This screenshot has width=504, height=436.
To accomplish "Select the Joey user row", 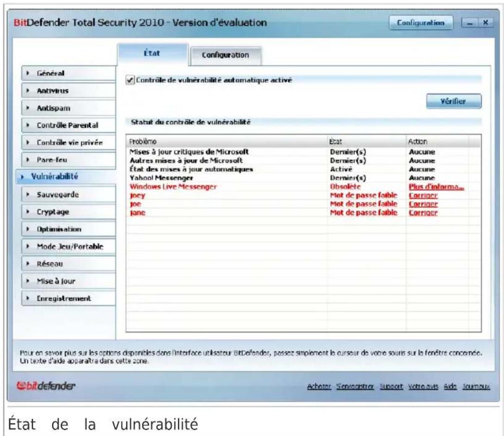I will (x=303, y=195).
